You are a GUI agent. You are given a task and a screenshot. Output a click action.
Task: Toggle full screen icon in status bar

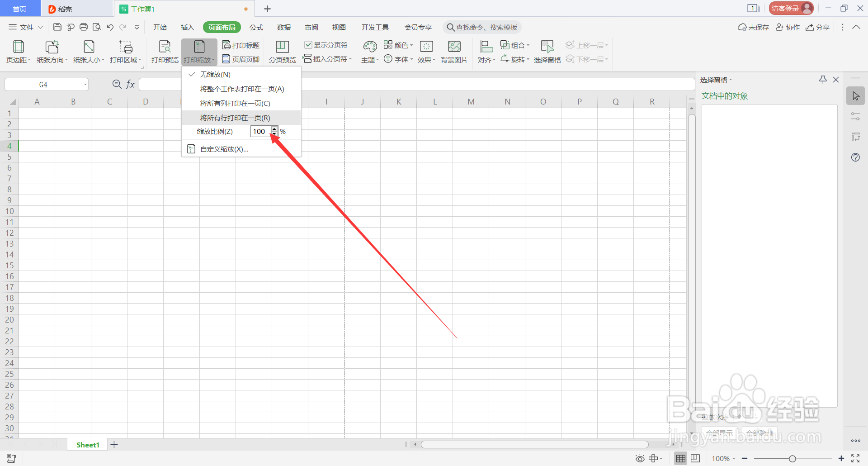(855, 459)
